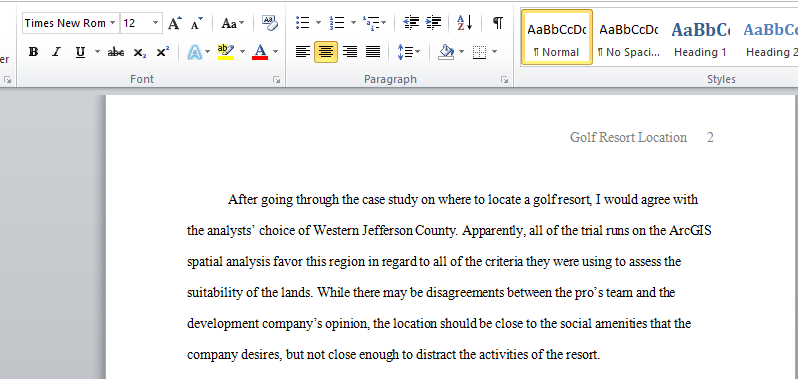Toggle Italic formatting

pyautogui.click(x=56, y=52)
